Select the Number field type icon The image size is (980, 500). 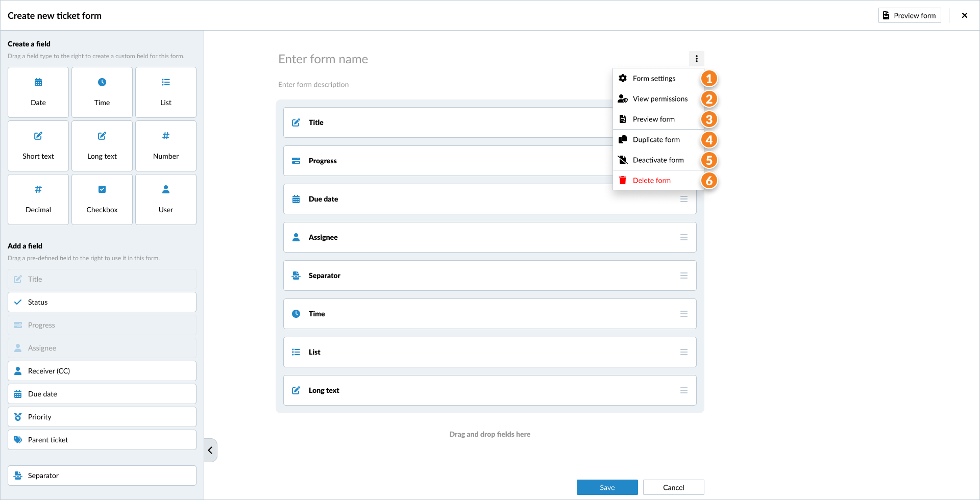point(165,136)
